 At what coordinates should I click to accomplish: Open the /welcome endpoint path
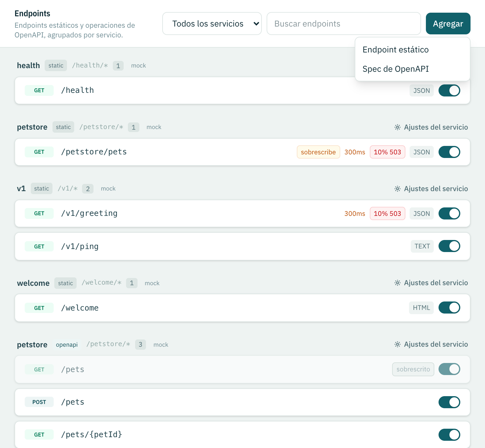click(80, 308)
